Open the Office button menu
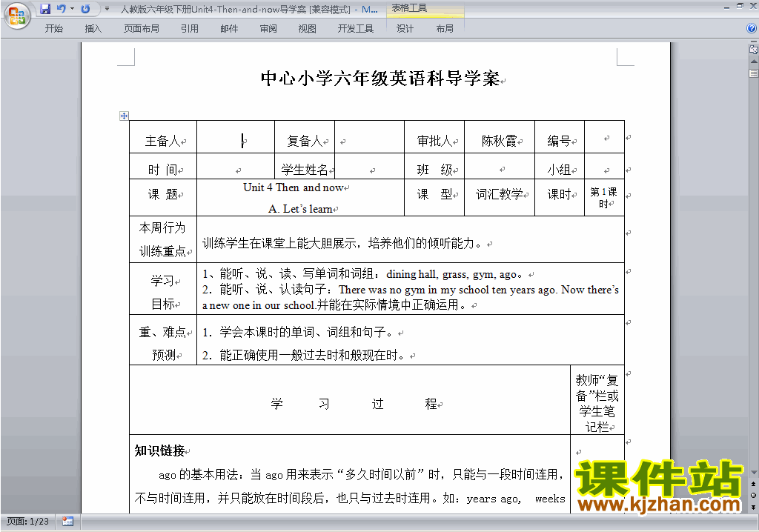Viewport: 759px width, 532px height. [x=17, y=16]
